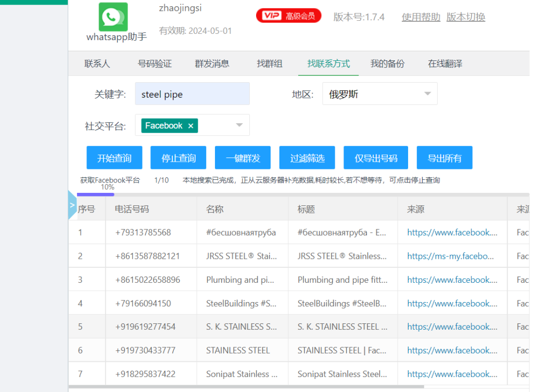The height and width of the screenshot is (392, 533).
Task: Click the 一键群发 button
Action: 243,158
